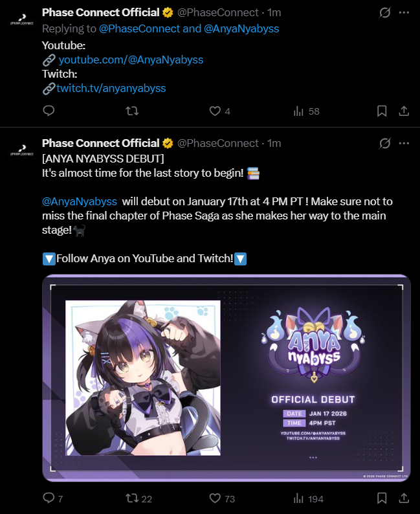Open @AnyaNyabyss mention in debut tweet
Viewport: 420px width, 514px height.
tap(80, 201)
